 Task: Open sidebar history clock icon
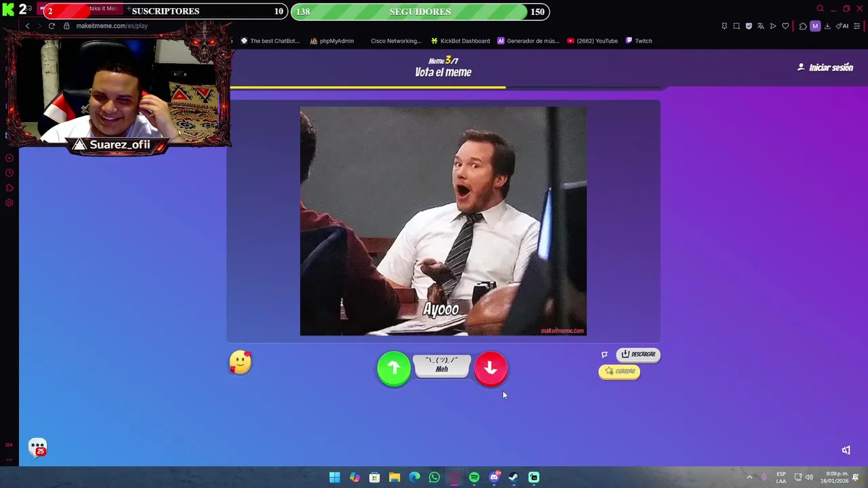(9, 173)
